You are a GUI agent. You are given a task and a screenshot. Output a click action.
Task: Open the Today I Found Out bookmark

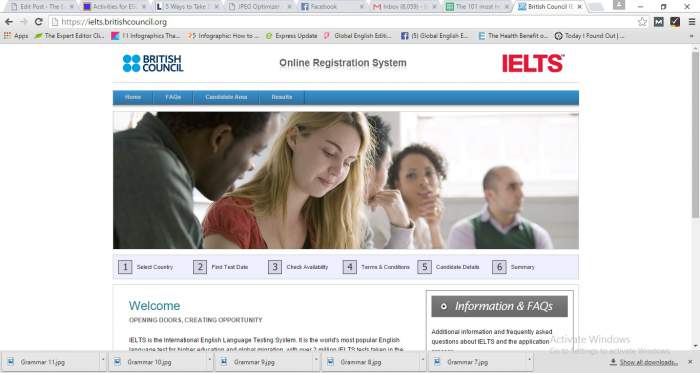[589, 36]
